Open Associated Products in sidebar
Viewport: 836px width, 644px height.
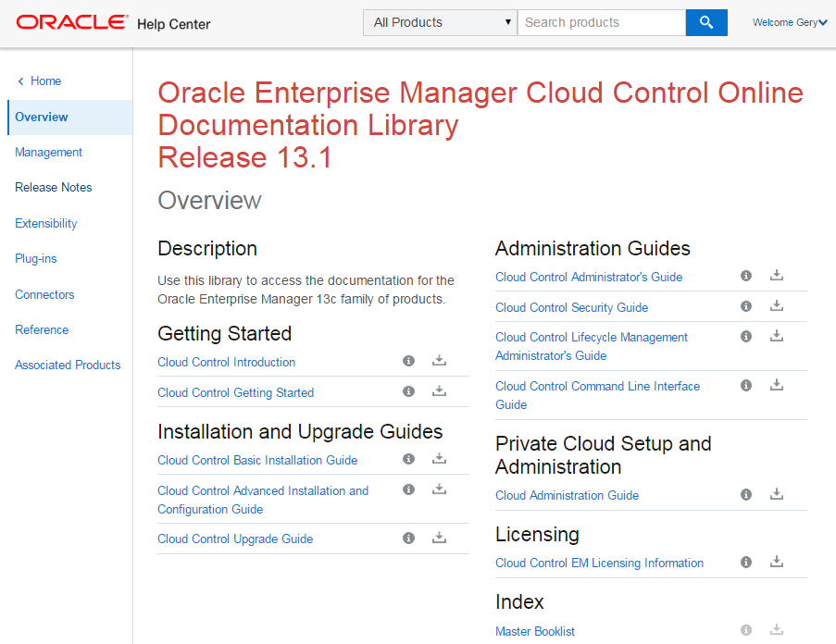[x=68, y=365]
